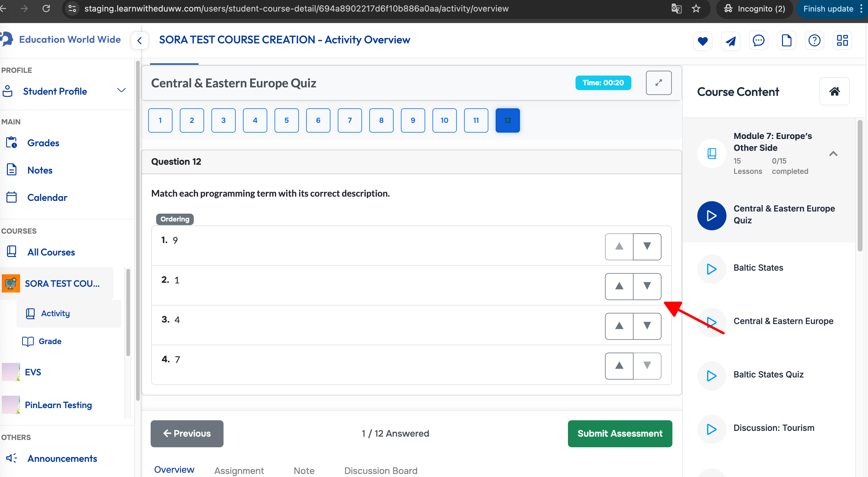Expand the Student Profile dropdown
The image size is (868, 477).
coord(121,90)
